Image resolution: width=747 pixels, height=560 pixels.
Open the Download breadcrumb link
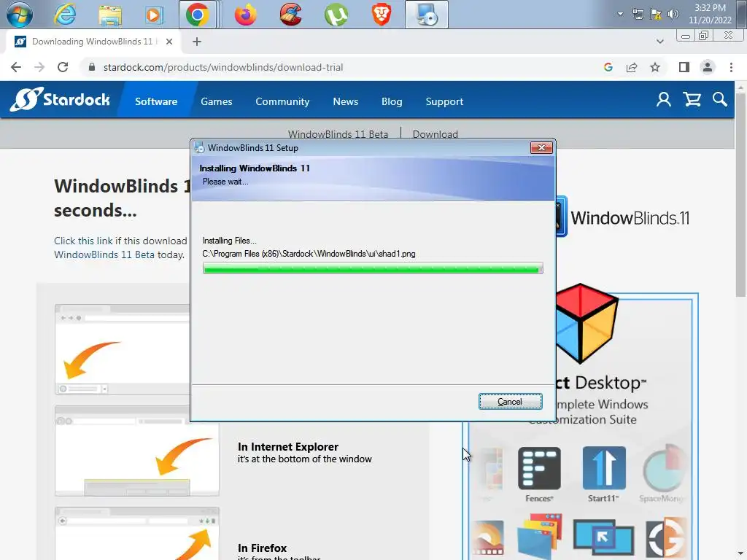coord(435,134)
